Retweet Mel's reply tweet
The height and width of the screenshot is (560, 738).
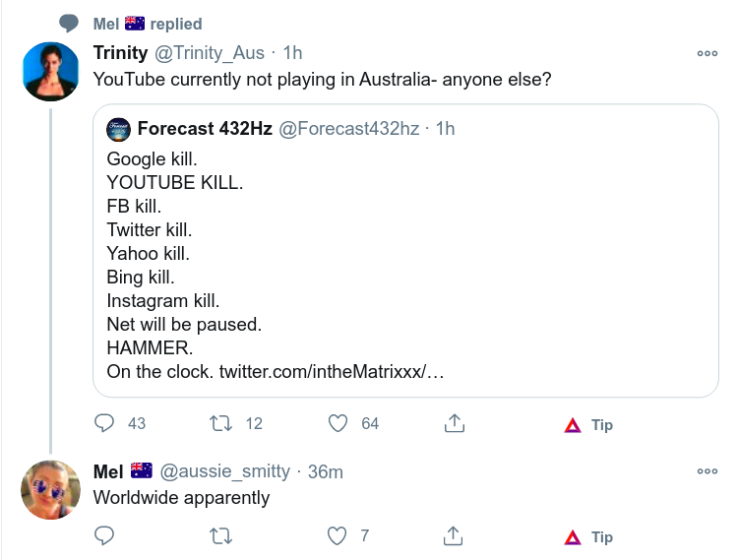click(222, 535)
